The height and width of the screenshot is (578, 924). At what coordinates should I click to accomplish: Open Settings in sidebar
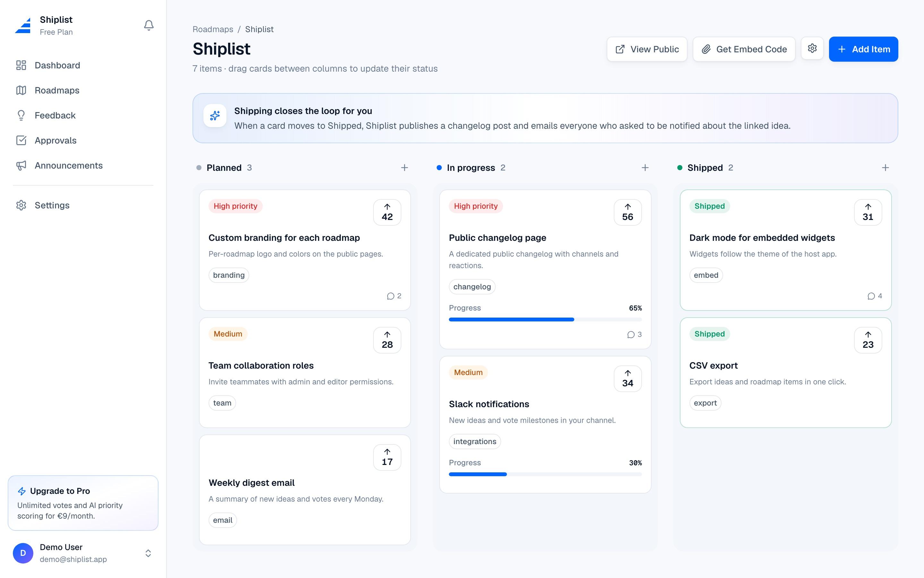83,205
